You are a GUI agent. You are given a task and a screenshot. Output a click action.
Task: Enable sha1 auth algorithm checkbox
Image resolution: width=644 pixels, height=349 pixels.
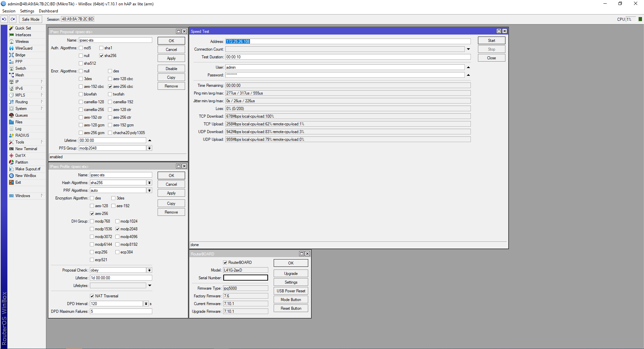(101, 48)
